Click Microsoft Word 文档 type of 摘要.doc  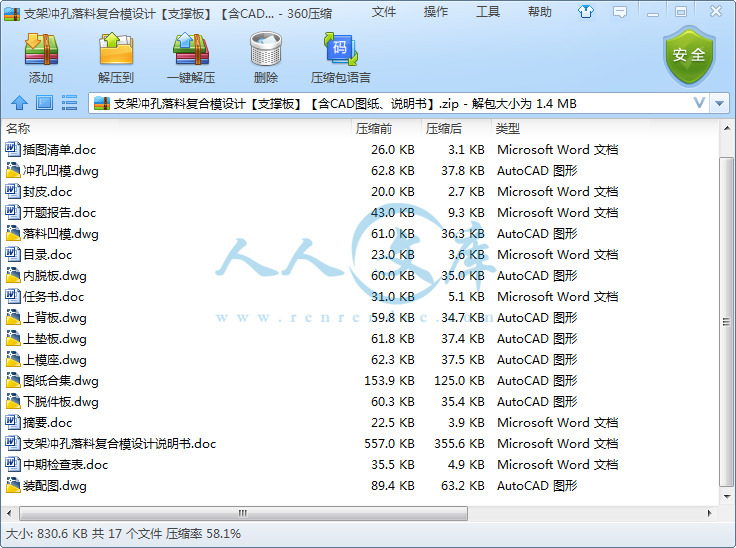pyautogui.click(x=558, y=423)
